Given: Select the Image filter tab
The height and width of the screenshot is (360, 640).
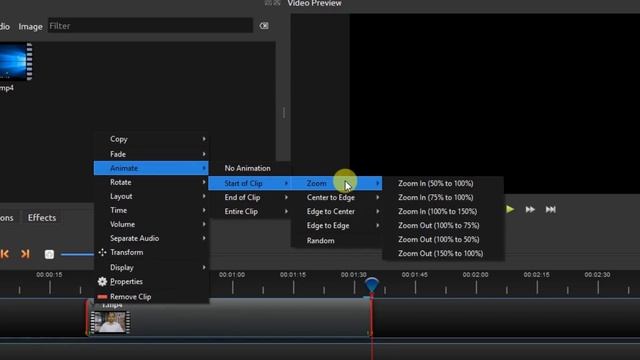Looking at the screenshot, I should pyautogui.click(x=30, y=27).
